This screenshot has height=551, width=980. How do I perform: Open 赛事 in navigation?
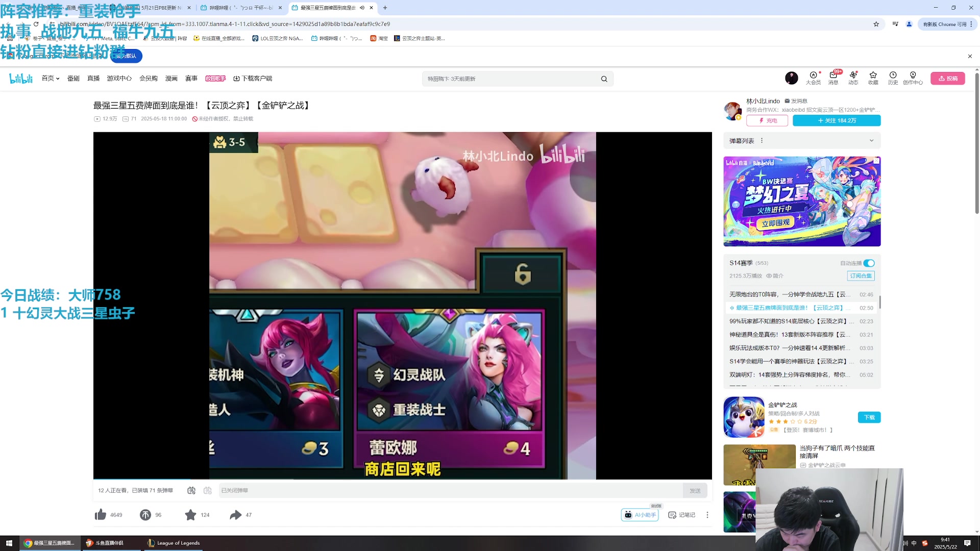click(191, 78)
